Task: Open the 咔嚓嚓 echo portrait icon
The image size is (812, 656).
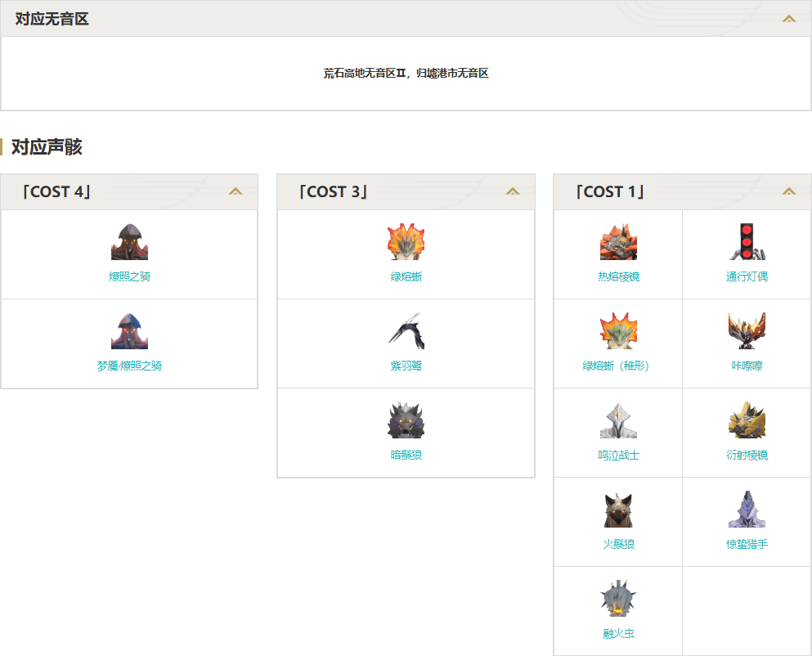Action: 747,331
